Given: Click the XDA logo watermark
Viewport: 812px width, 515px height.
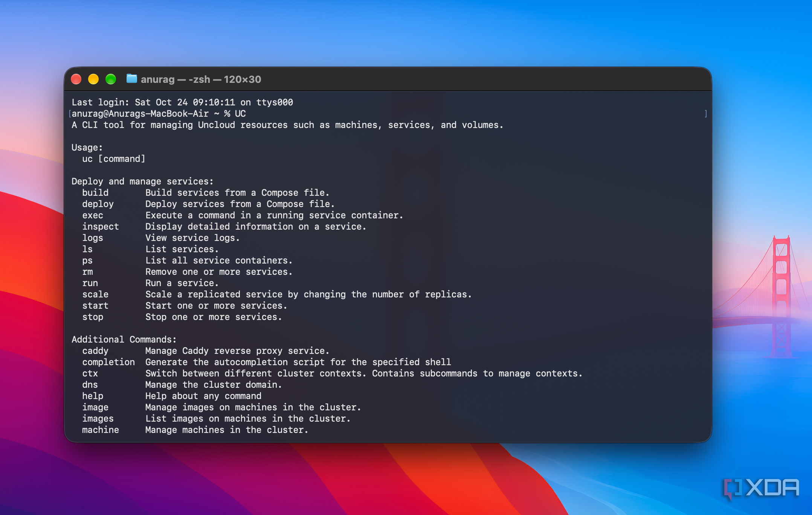Looking at the screenshot, I should click(x=761, y=488).
